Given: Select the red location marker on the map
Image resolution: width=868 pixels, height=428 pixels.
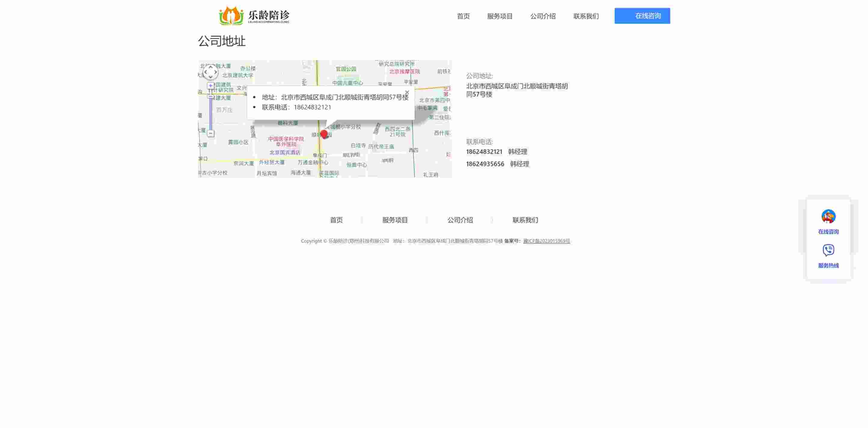Looking at the screenshot, I should click(324, 134).
